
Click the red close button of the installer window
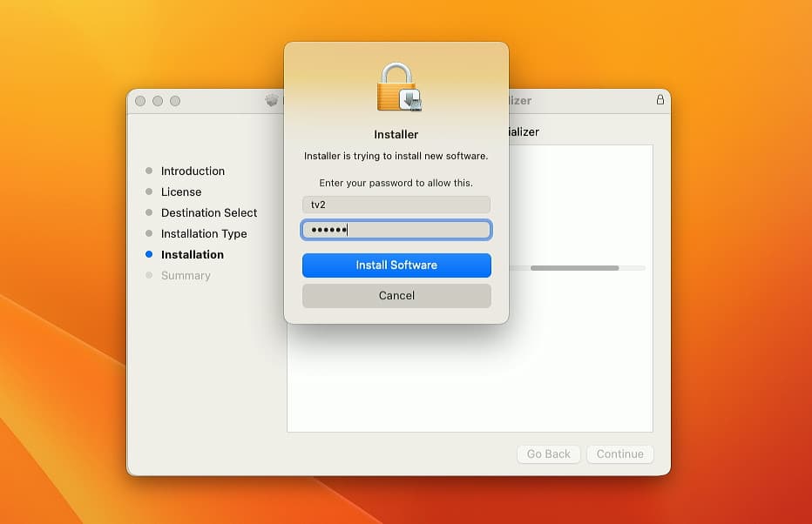coord(140,101)
